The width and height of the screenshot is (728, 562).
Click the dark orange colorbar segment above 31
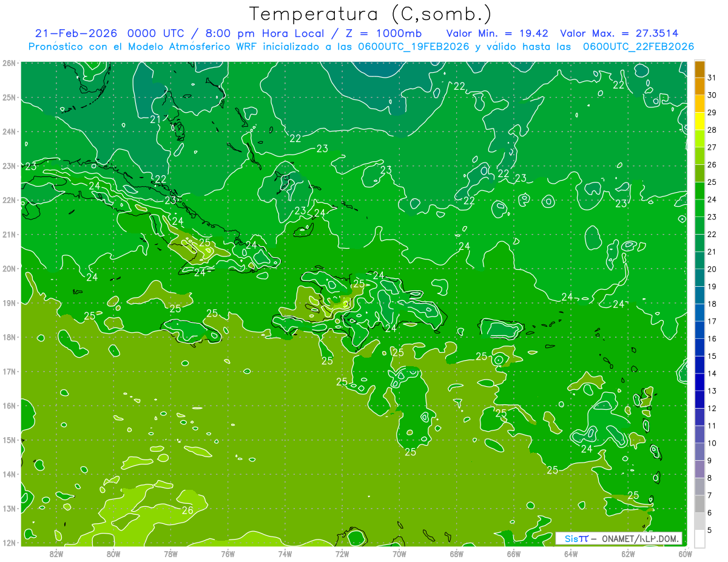(x=699, y=69)
